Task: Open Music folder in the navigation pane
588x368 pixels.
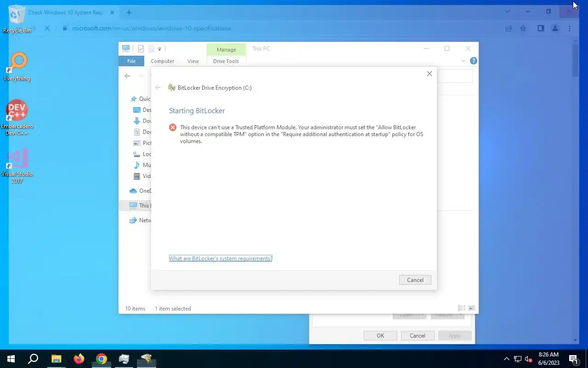Action: 142,165
